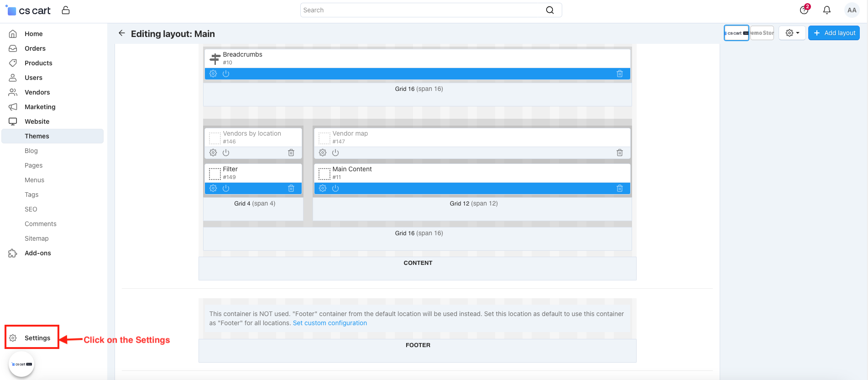Screen dimensions: 868x380
Task: Disable the Filter block power toggle
Action: [226, 188]
